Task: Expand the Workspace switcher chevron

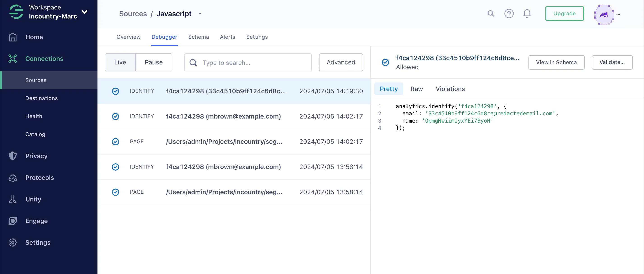Action: click(84, 12)
